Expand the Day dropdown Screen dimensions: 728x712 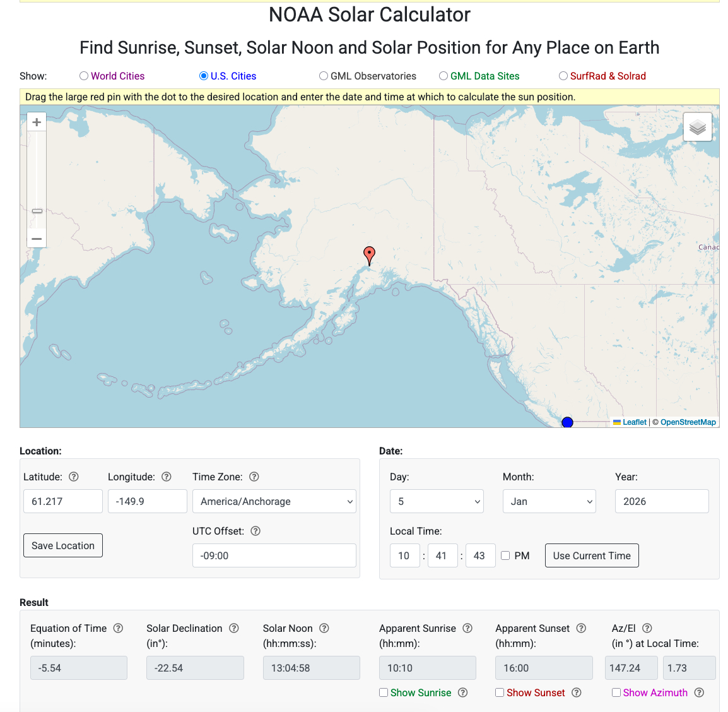tap(437, 501)
